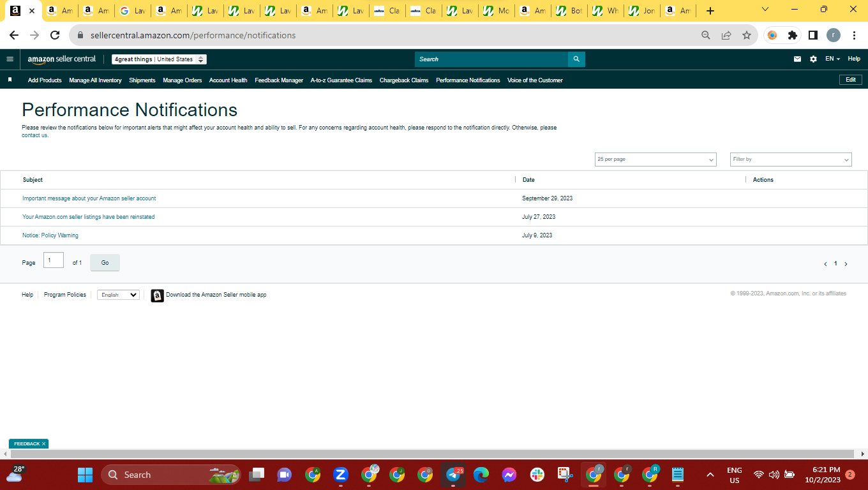Viewport: 868px width, 490px height.
Task: Open Slack from the taskbar
Action: pyautogui.click(x=537, y=475)
